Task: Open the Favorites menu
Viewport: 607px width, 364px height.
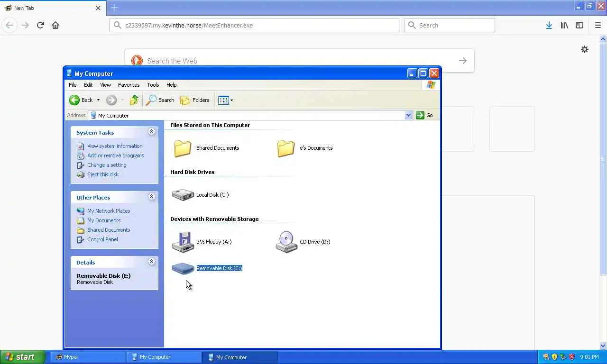Action: coord(129,85)
